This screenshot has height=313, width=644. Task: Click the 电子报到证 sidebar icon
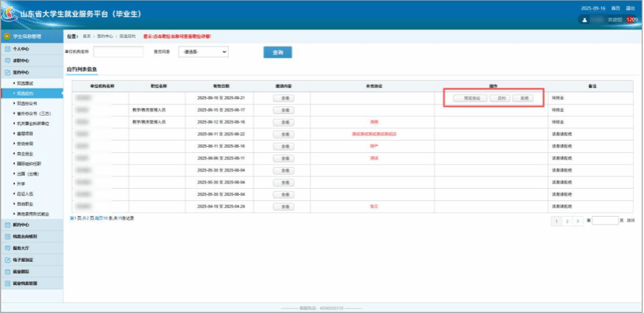7,259
